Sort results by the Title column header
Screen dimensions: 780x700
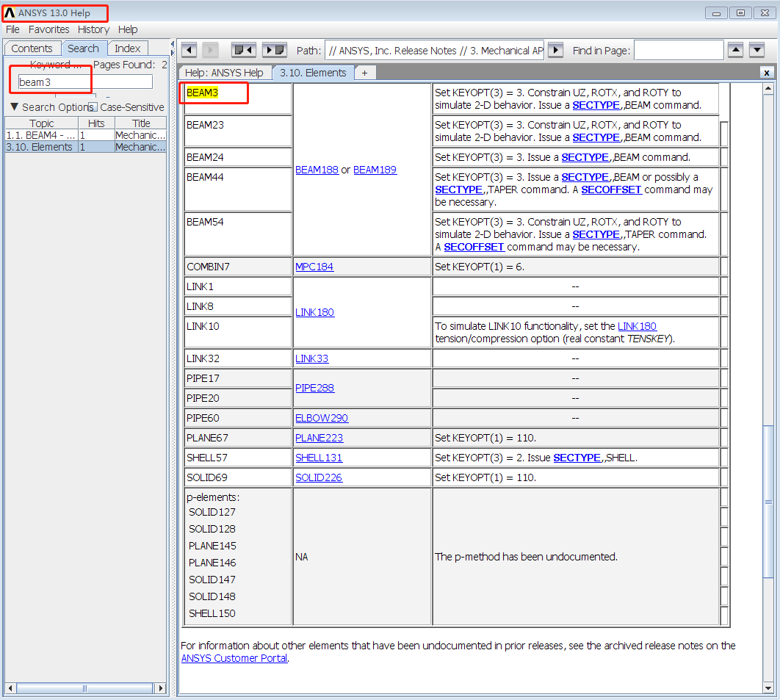141,123
